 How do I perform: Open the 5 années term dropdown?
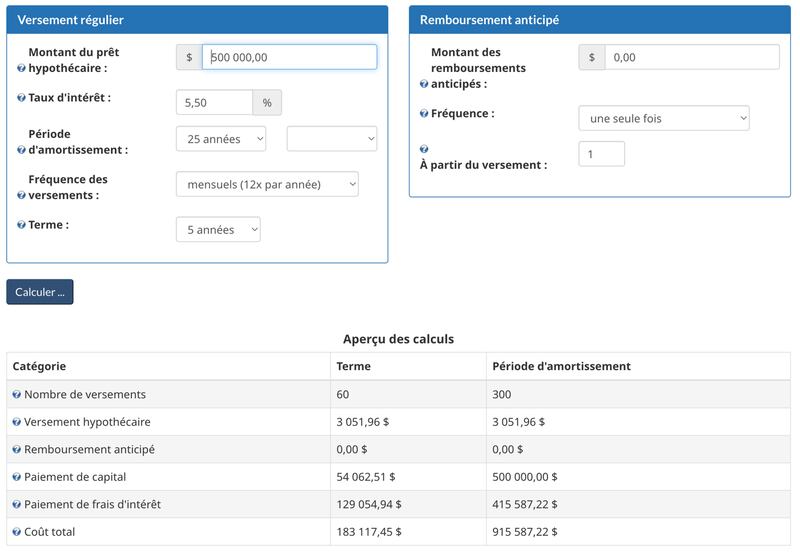coord(218,230)
